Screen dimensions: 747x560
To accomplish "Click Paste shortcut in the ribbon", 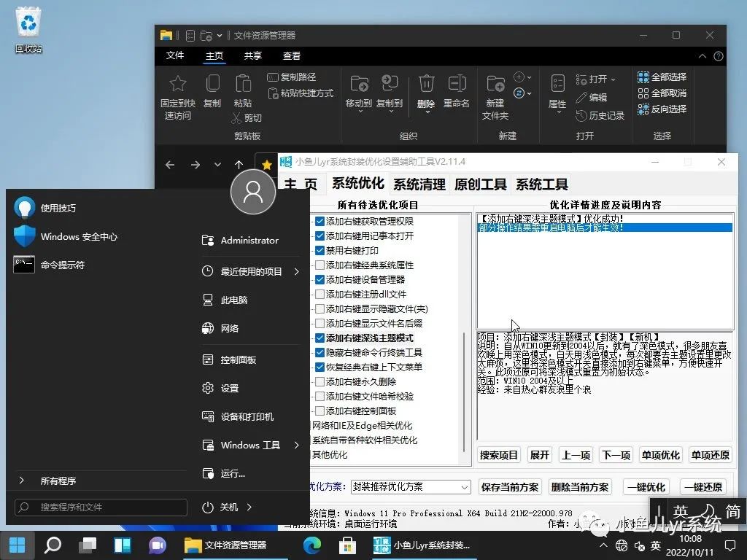I will click(x=301, y=93).
